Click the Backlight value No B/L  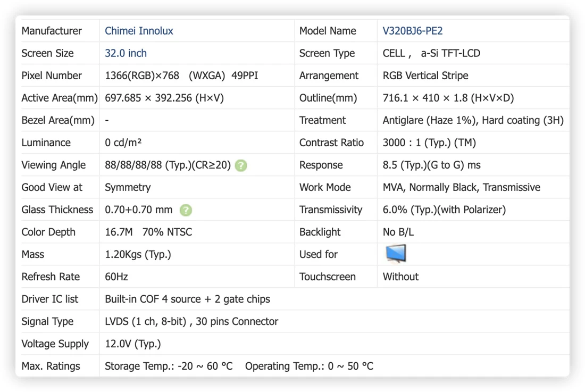click(398, 232)
